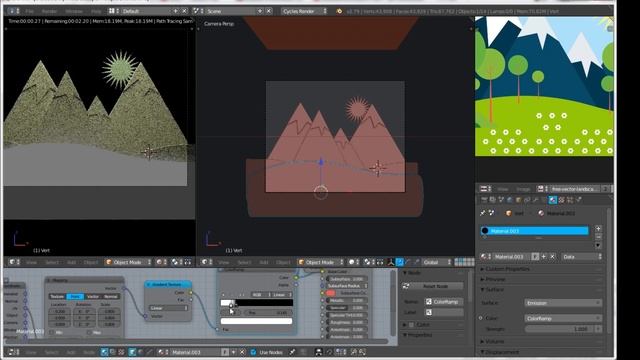The image size is (640, 360).
Task: Open the Material properties tab icon
Action: (x=553, y=200)
